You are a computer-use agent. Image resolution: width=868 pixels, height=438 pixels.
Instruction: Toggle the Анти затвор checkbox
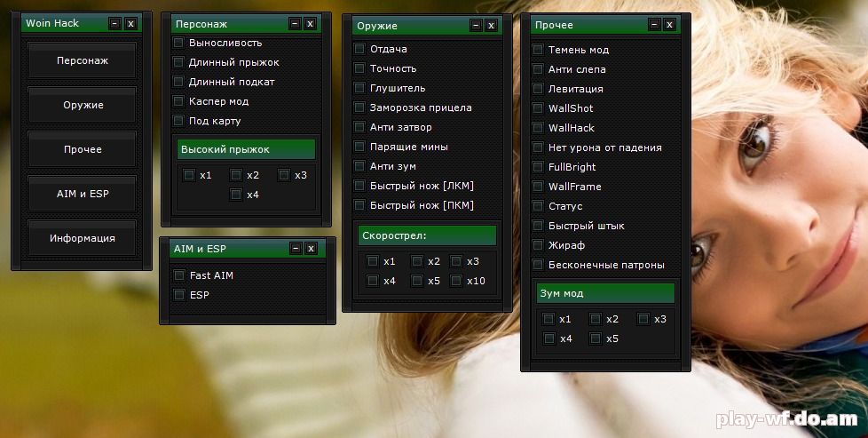tap(359, 127)
